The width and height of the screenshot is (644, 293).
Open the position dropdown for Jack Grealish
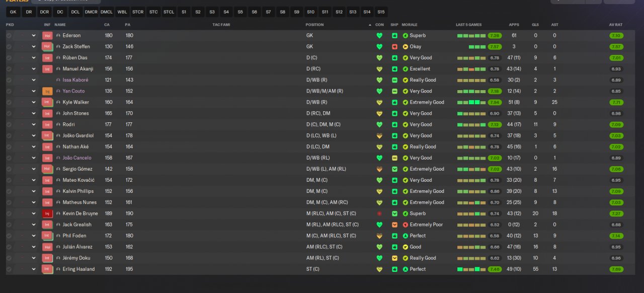tap(34, 225)
